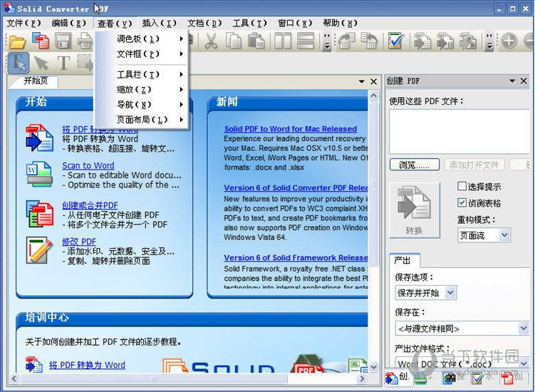Screen dimensions: 535x392
Task: Click the Paste clipboard icon
Action: [x=256, y=41]
